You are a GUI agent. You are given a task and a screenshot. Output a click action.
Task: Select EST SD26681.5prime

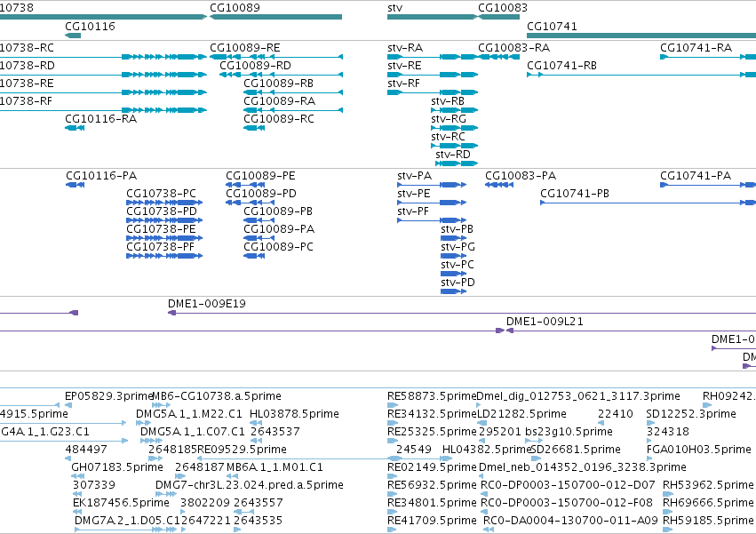(537, 458)
